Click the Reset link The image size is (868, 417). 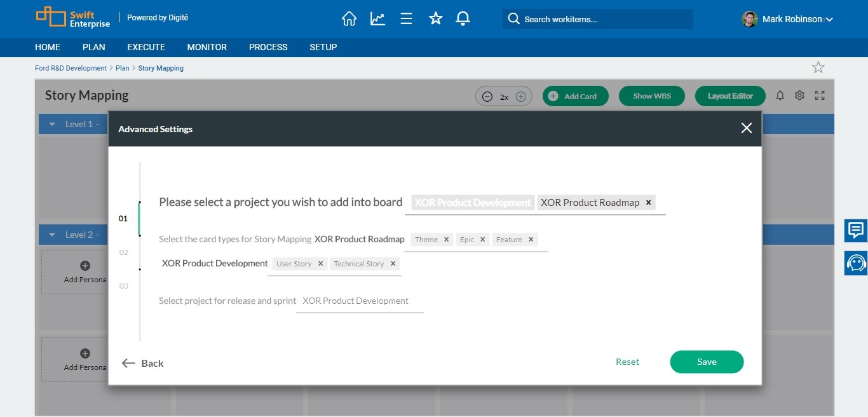[x=628, y=362]
